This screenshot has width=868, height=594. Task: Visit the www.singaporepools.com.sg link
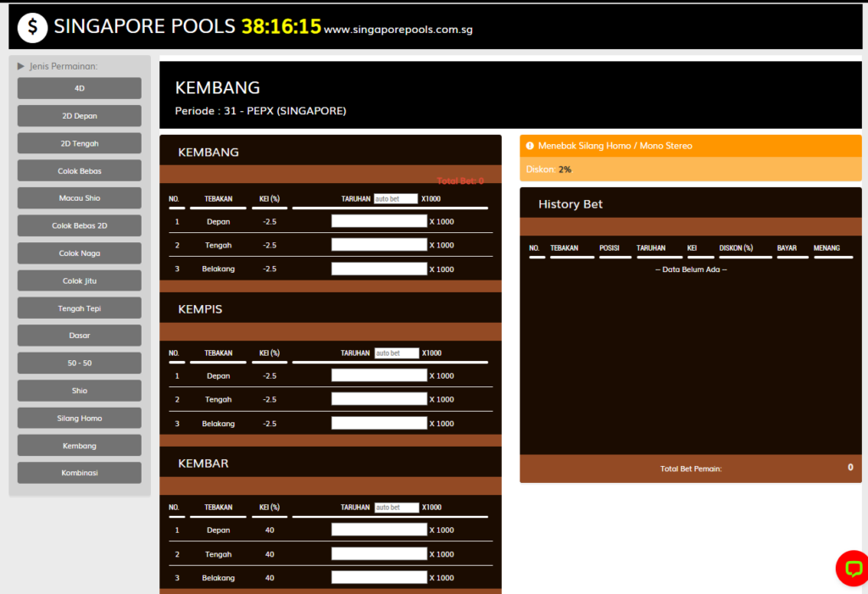click(398, 30)
